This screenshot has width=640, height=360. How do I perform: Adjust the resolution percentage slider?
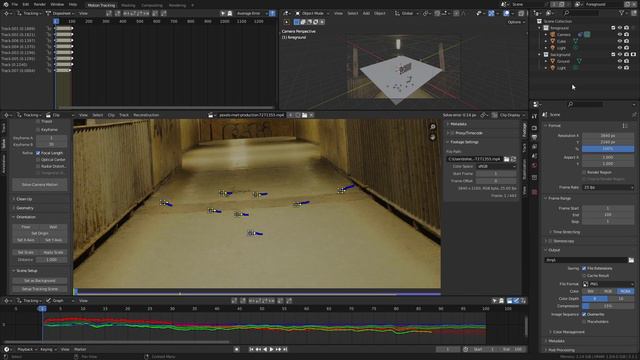608,149
